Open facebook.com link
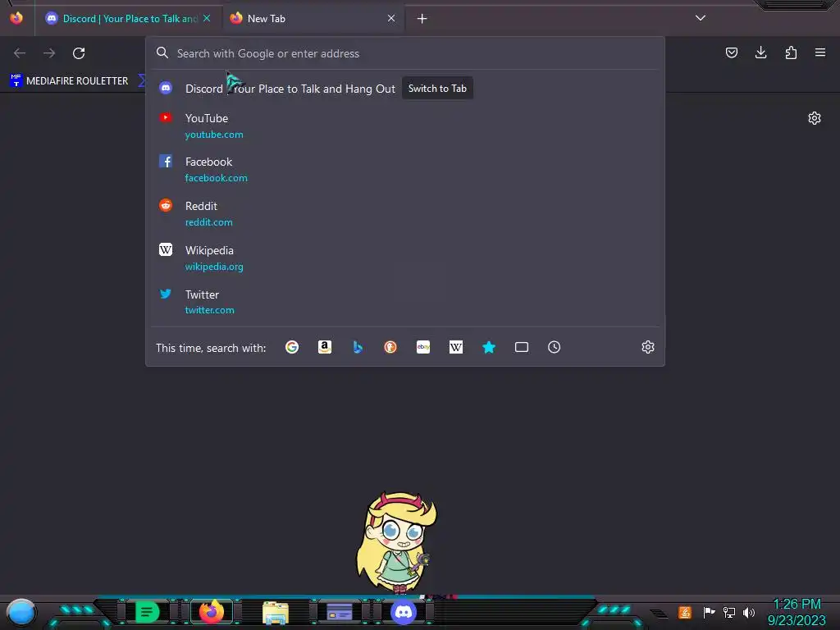The width and height of the screenshot is (840, 630). point(216,178)
